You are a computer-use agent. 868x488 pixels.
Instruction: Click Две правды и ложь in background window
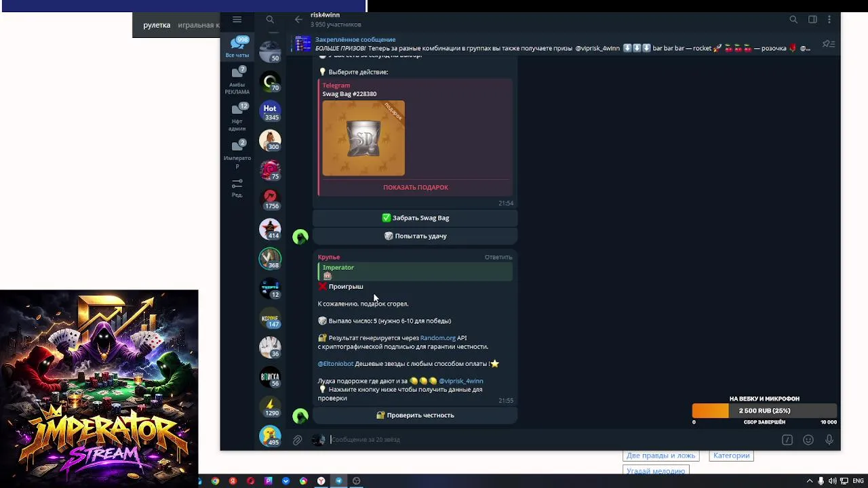pos(660,455)
